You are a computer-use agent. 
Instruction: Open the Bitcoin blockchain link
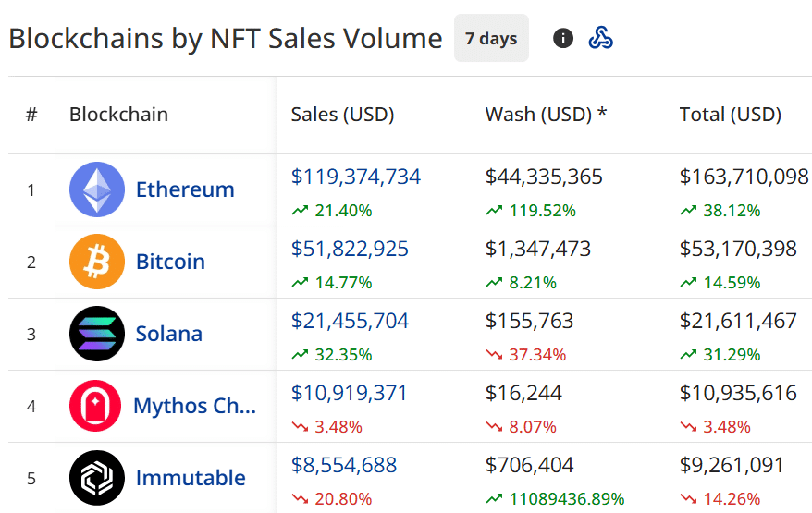(170, 262)
